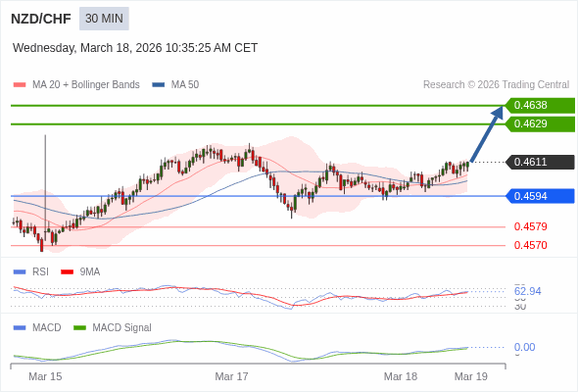
Task: Click the MACD blue legend swatch
Action: [x=20, y=328]
